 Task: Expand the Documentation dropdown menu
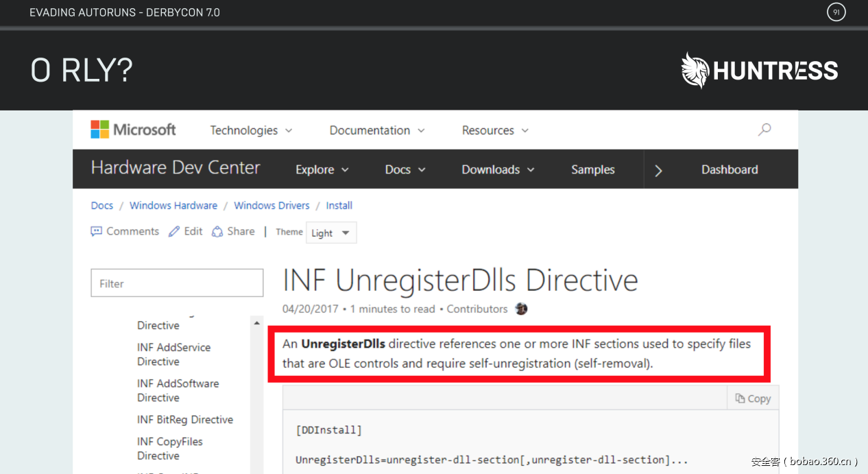tap(376, 130)
